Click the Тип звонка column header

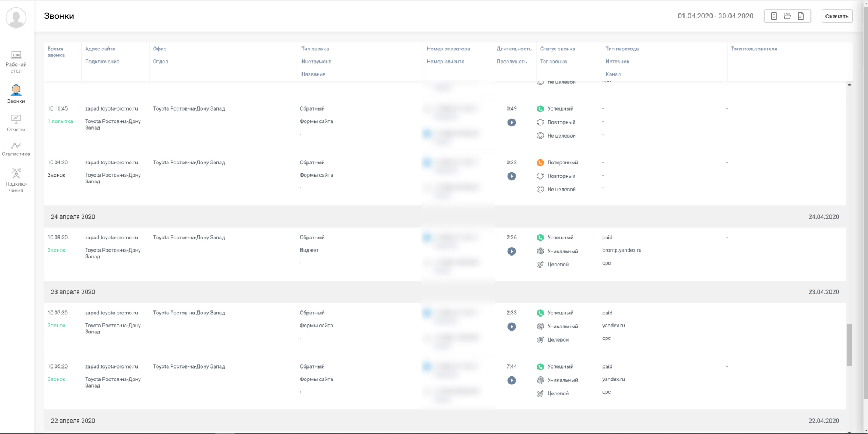coord(315,49)
